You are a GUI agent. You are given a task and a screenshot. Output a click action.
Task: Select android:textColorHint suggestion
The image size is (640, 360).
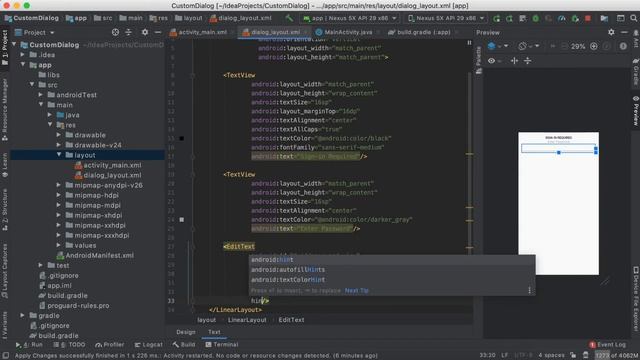pos(392,280)
